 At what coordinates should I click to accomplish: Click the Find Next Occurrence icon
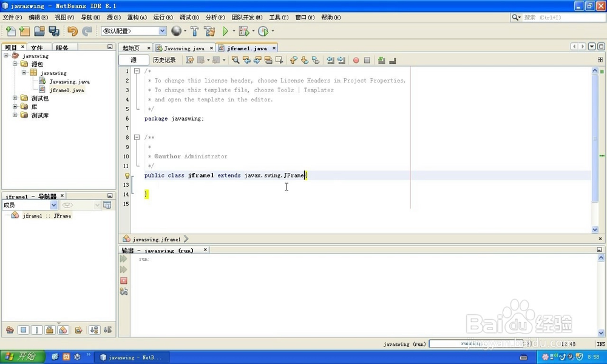point(257,60)
